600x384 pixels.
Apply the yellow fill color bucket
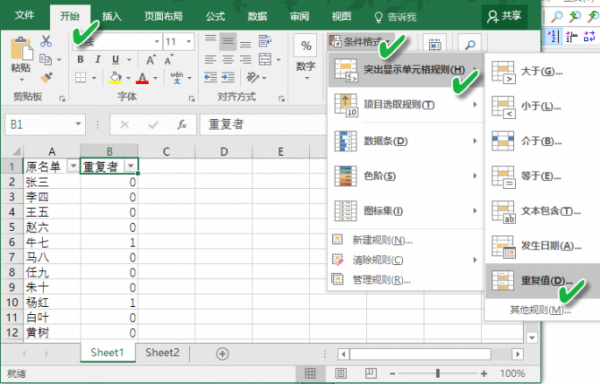(116, 78)
